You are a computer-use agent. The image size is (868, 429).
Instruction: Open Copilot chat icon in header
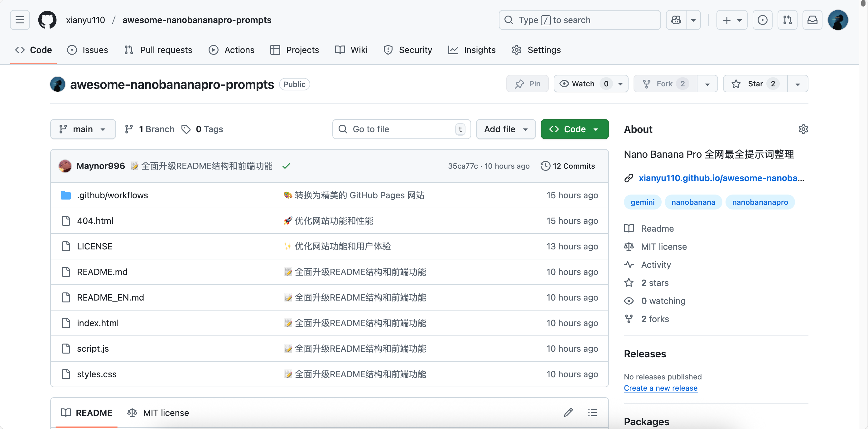coord(676,20)
